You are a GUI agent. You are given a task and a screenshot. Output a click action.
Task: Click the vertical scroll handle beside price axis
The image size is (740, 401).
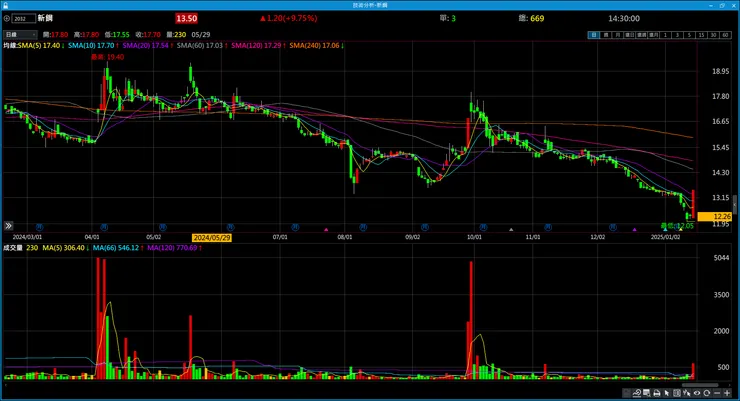735,204
